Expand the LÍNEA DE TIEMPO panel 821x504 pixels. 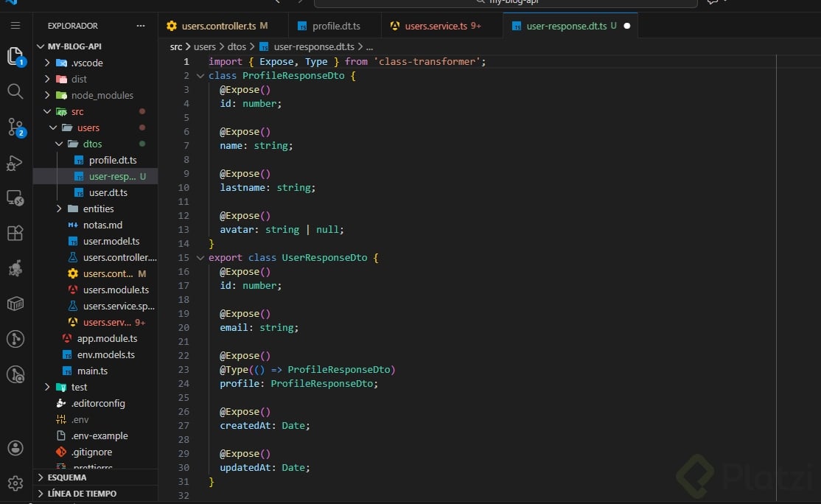click(95, 494)
